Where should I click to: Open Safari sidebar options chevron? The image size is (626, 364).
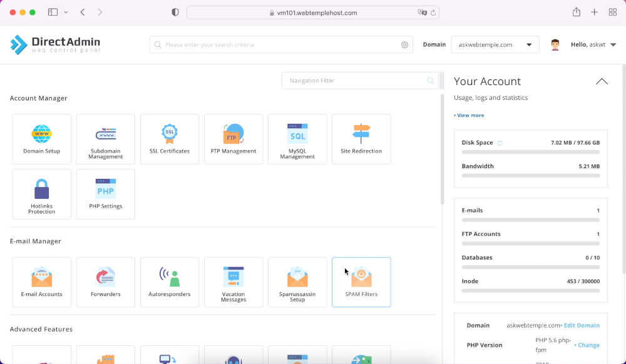point(66,13)
